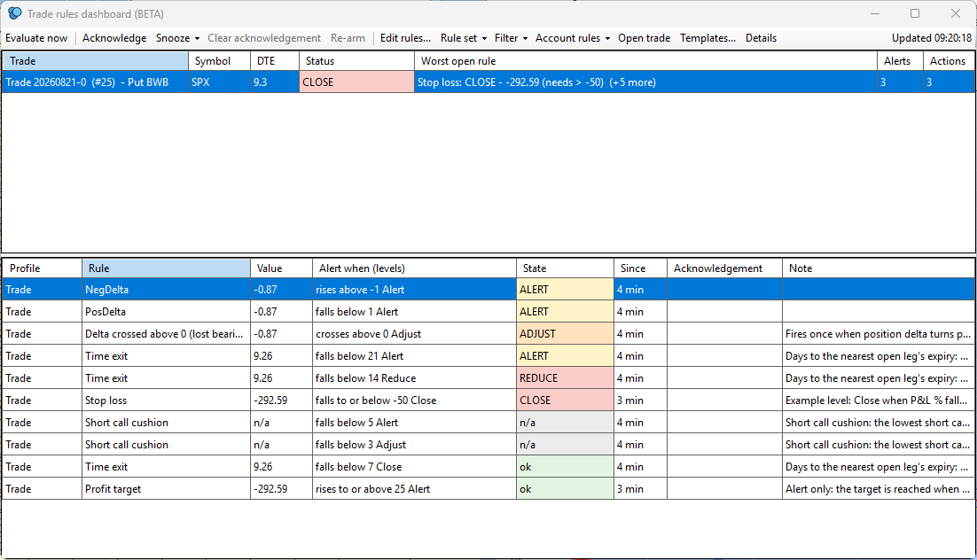
Task: Click the SPX symbol cell
Action: tap(219, 82)
